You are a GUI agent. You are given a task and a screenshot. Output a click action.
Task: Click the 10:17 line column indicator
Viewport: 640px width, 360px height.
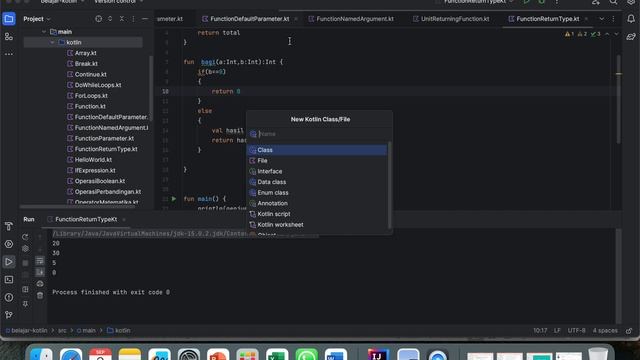pos(540,331)
